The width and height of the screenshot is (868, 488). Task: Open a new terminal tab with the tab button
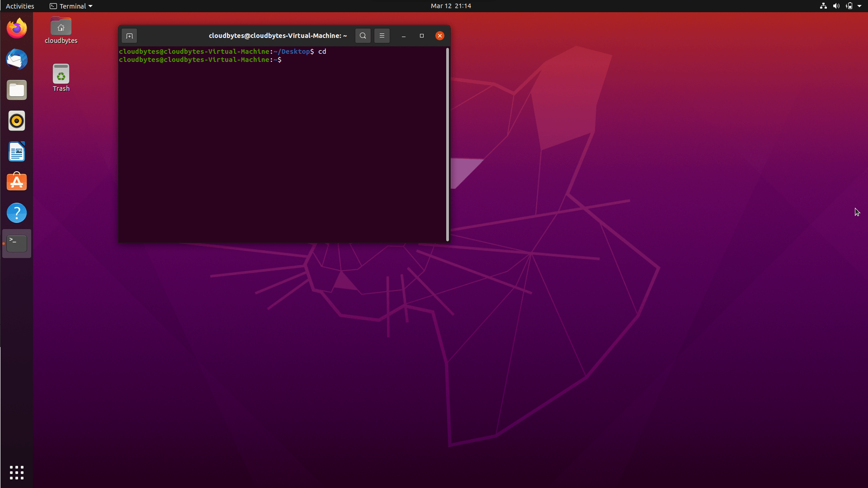pyautogui.click(x=129, y=36)
